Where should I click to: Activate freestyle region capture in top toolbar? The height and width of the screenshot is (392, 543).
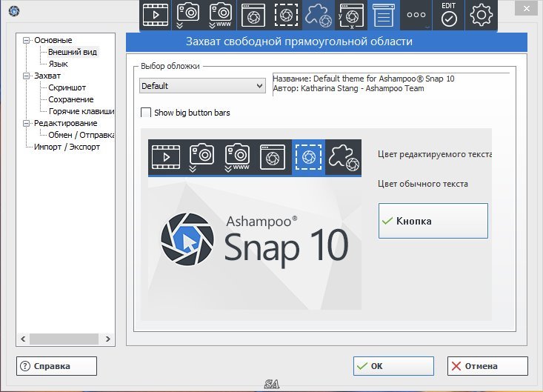[319, 15]
